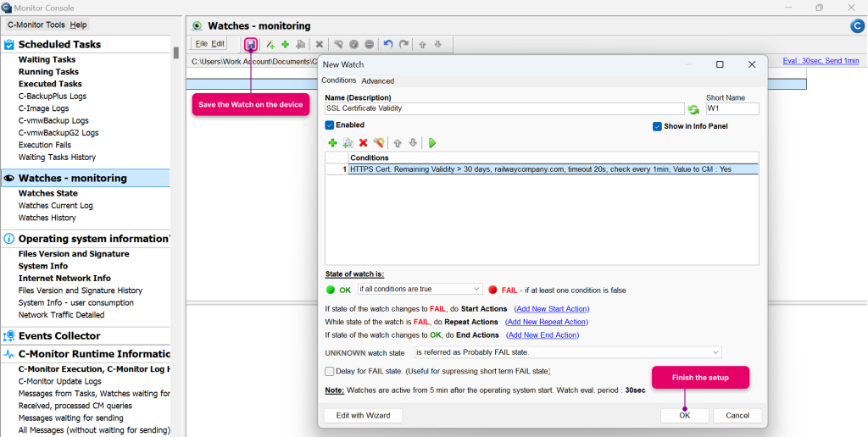The width and height of the screenshot is (868, 437).
Task: Open the C-Monitor Tools menu
Action: [36, 25]
